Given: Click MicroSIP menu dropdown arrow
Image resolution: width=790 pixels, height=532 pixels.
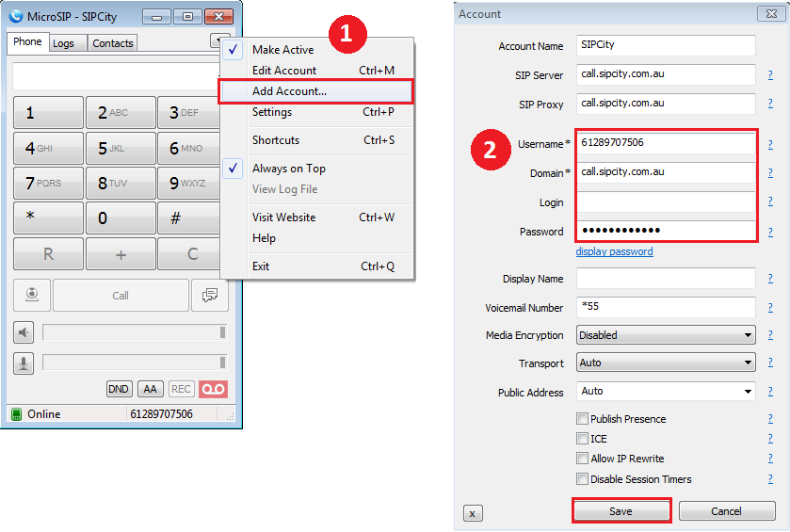Looking at the screenshot, I should point(217,40).
